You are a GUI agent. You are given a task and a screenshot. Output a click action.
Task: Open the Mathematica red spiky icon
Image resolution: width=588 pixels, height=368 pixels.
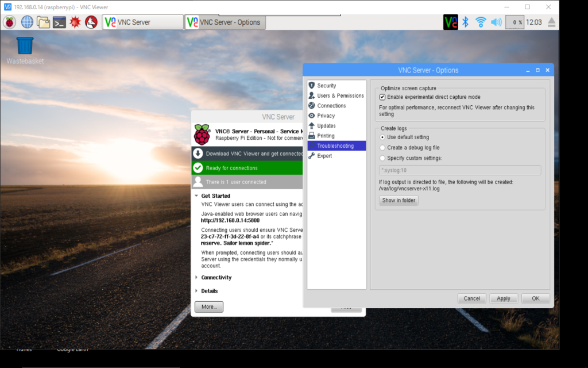(x=75, y=22)
